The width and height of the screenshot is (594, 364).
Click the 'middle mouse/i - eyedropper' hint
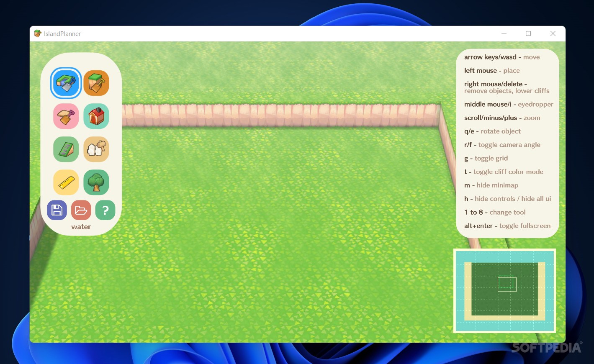click(509, 104)
